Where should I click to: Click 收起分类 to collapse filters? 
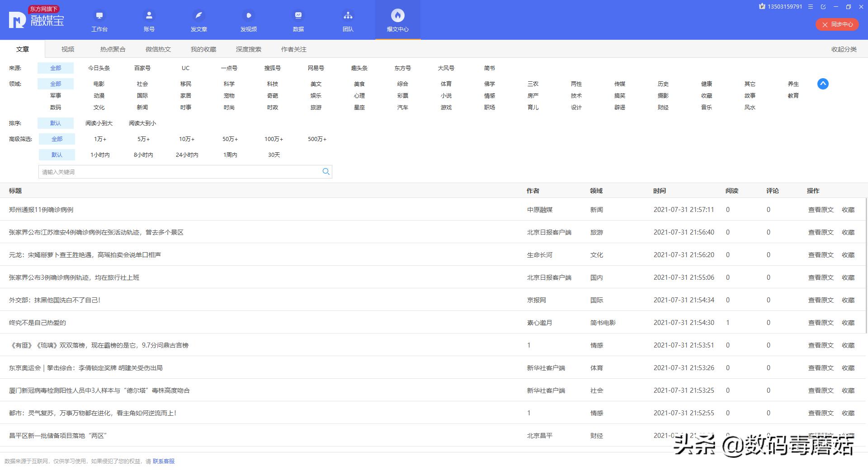[x=844, y=49]
